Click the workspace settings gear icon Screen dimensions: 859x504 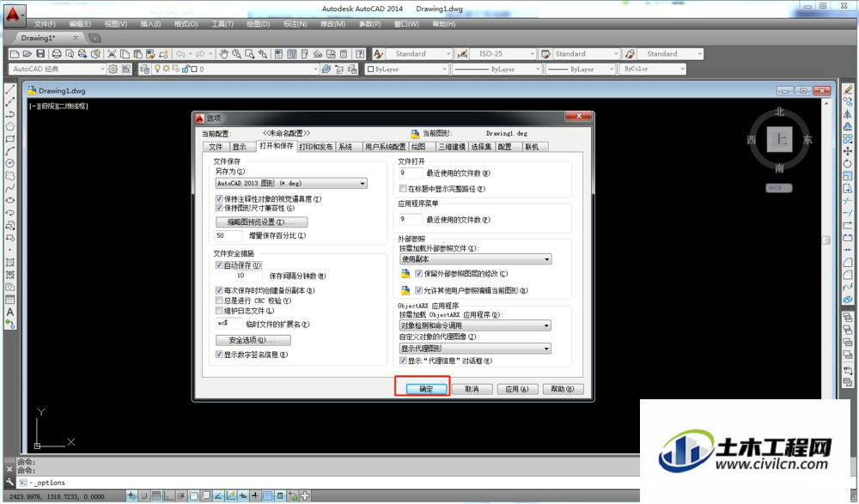tap(113, 69)
